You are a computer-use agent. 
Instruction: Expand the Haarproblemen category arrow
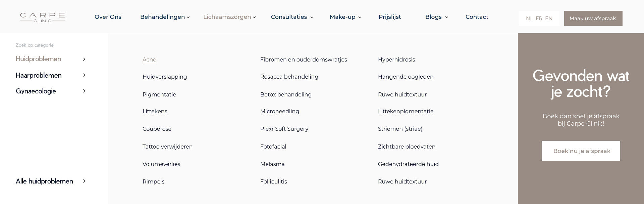pyautogui.click(x=84, y=75)
